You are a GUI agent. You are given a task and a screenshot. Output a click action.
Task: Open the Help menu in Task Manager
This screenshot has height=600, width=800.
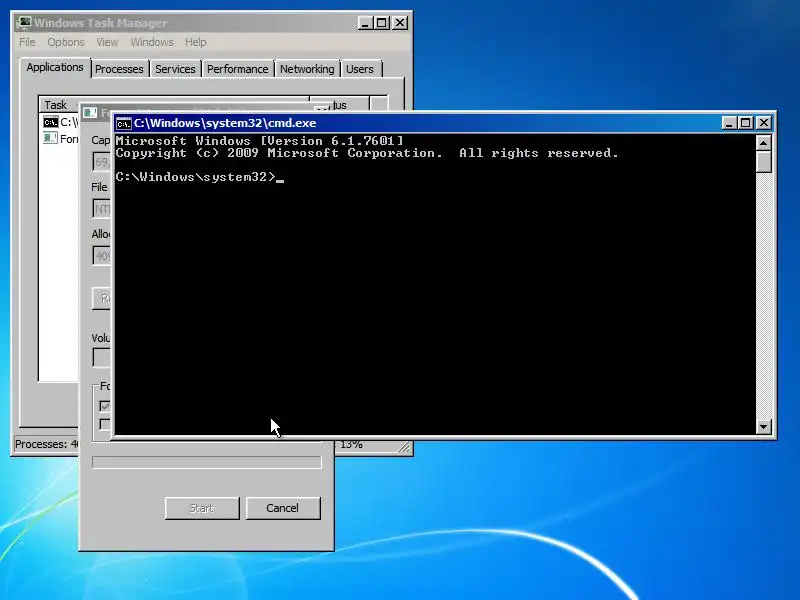(195, 42)
